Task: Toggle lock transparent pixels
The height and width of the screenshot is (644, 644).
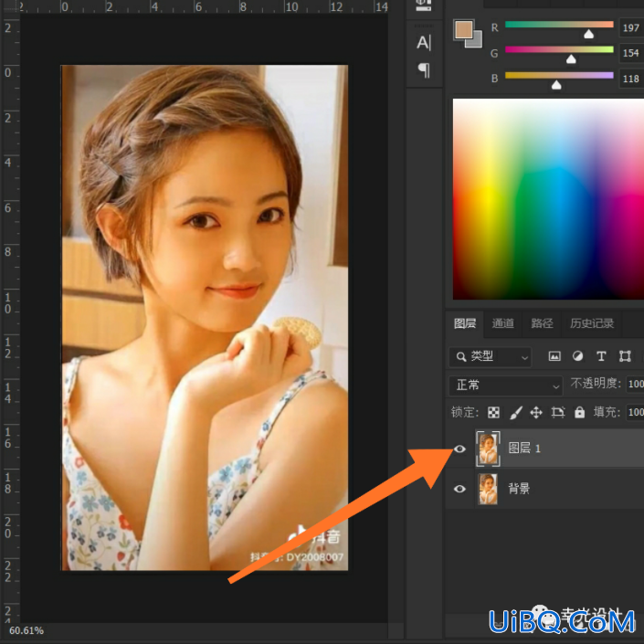Action: (493, 412)
